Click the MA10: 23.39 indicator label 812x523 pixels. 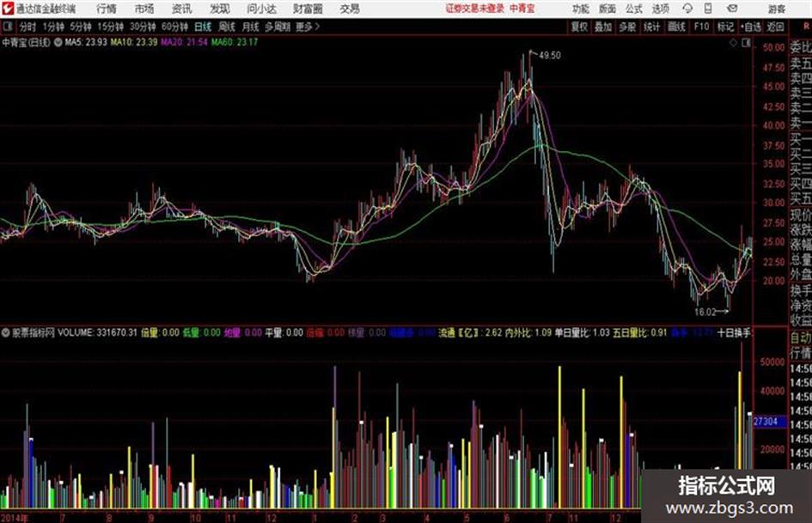click(133, 42)
